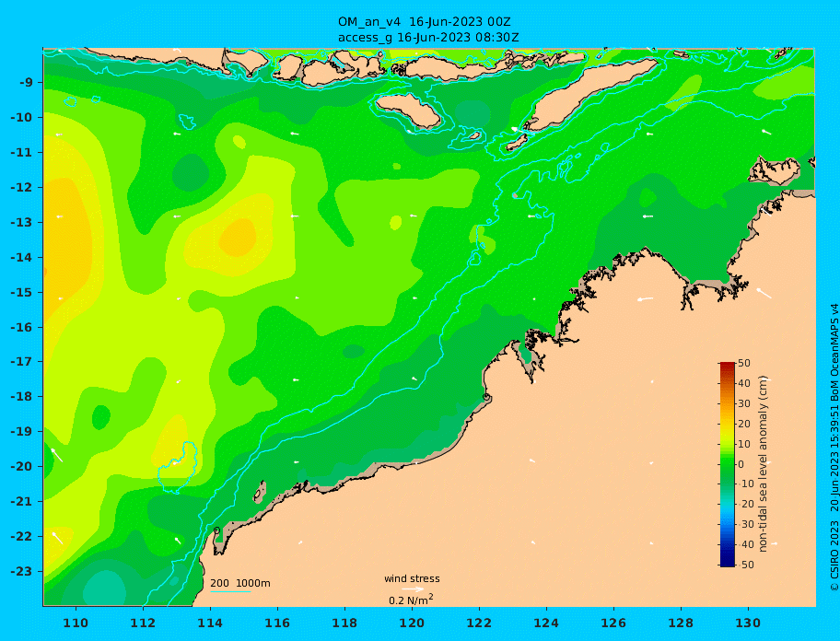Click the longitude label 124

click(546, 623)
